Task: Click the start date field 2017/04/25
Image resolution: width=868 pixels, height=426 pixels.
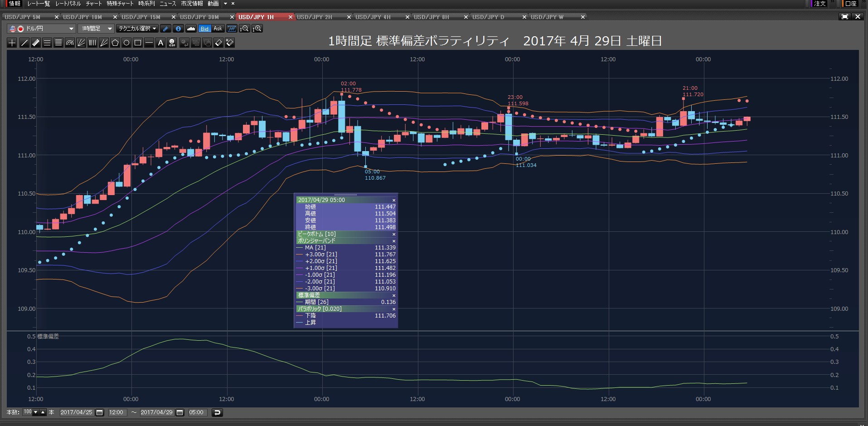Action: (x=76, y=412)
